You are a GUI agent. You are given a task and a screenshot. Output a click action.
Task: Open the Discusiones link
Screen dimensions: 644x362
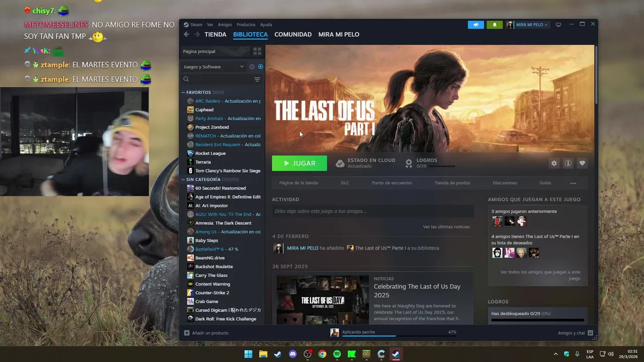(505, 183)
